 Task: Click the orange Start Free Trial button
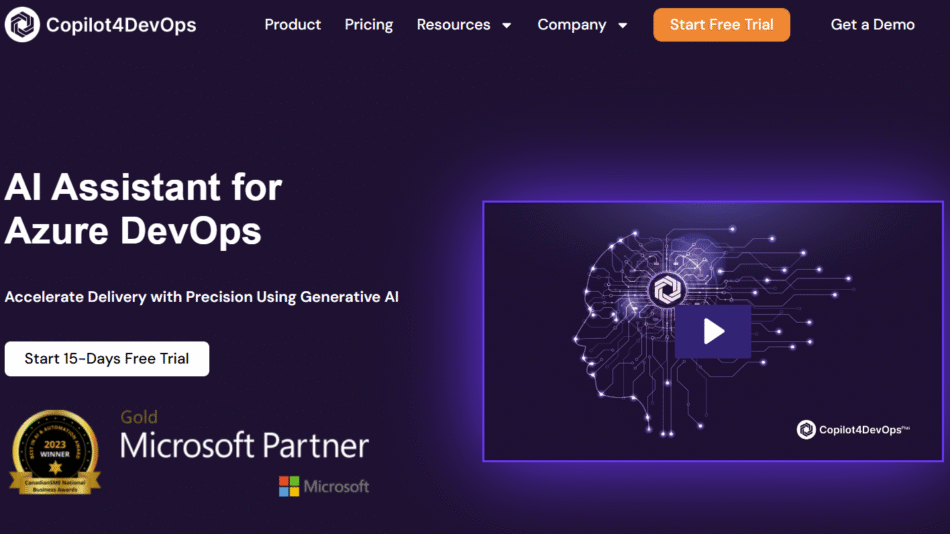click(x=721, y=25)
